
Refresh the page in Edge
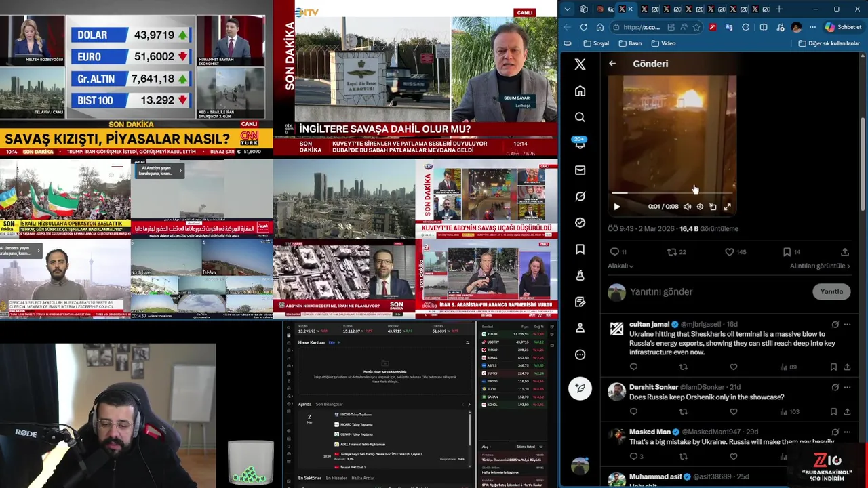583,27
